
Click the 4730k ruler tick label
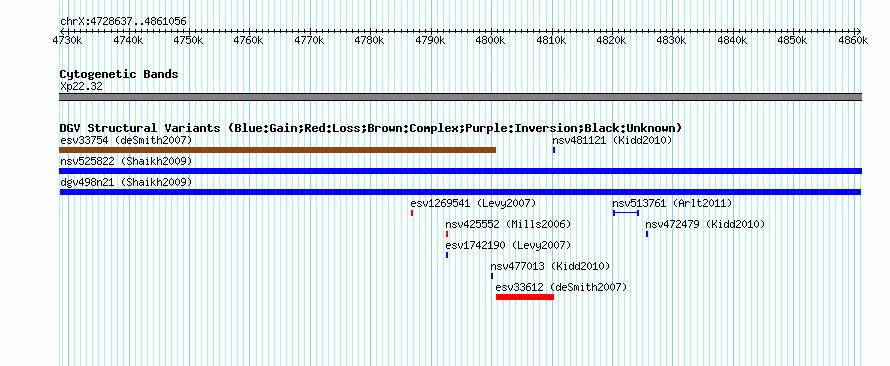coord(68,40)
